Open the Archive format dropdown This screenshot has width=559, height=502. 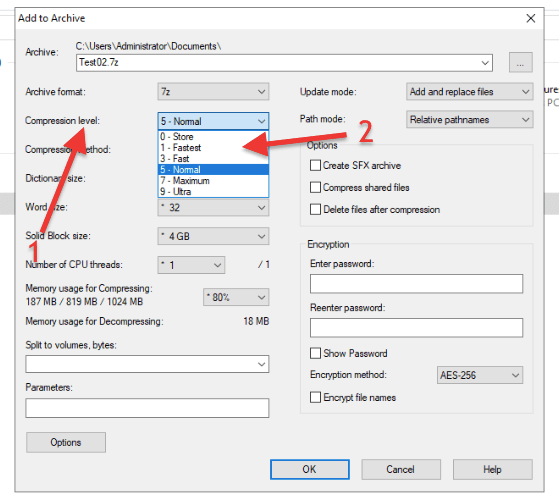tap(213, 92)
